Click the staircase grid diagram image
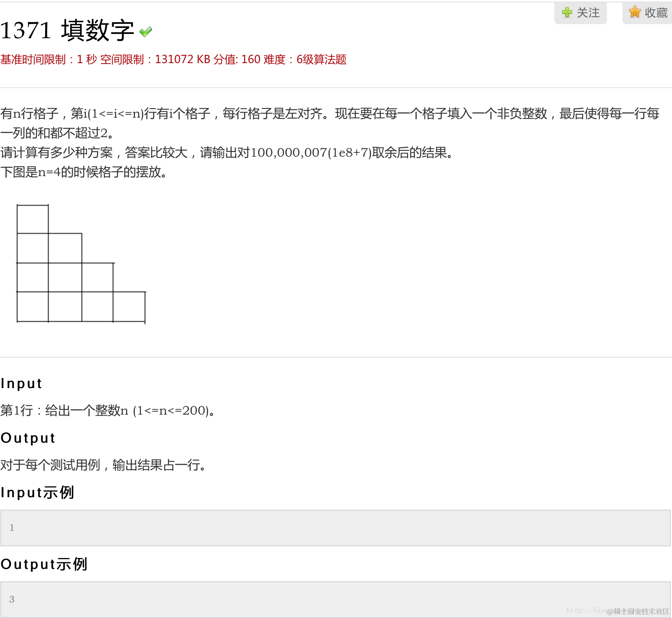This screenshot has height=618, width=672. pos(81,264)
